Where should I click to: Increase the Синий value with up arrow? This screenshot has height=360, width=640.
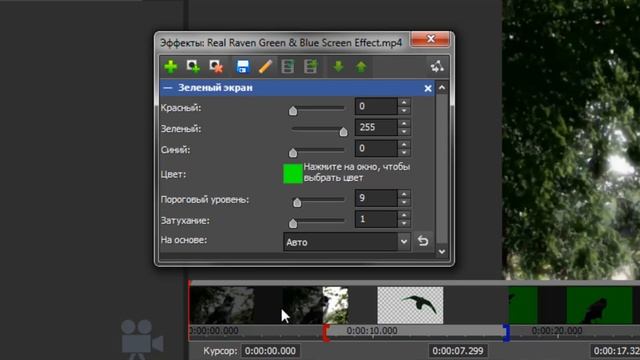[x=404, y=144]
